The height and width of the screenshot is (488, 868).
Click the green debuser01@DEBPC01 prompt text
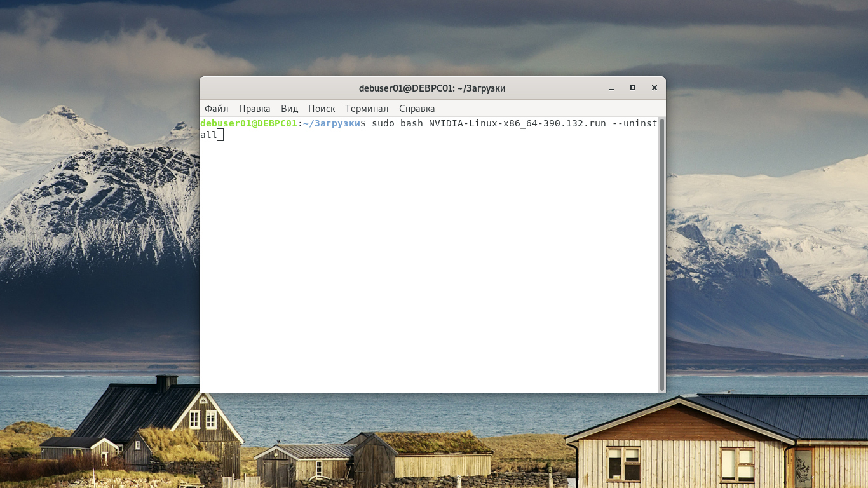(x=248, y=123)
